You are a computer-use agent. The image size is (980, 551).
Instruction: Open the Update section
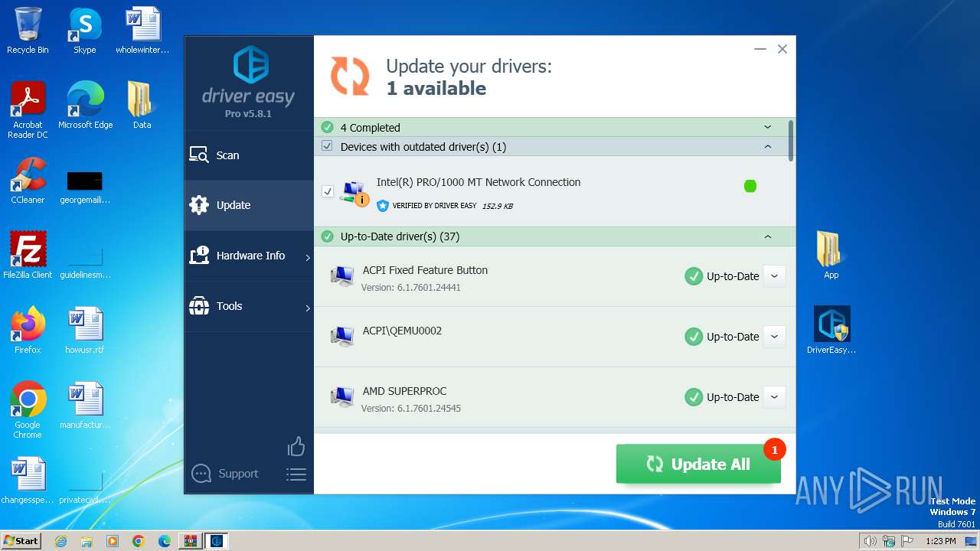249,205
